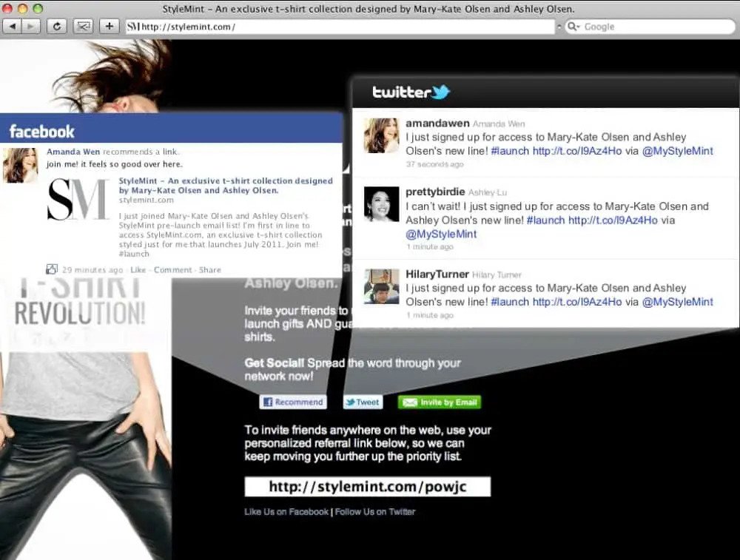Click the Invite by Email button
The width and height of the screenshot is (740, 560).
point(440,402)
